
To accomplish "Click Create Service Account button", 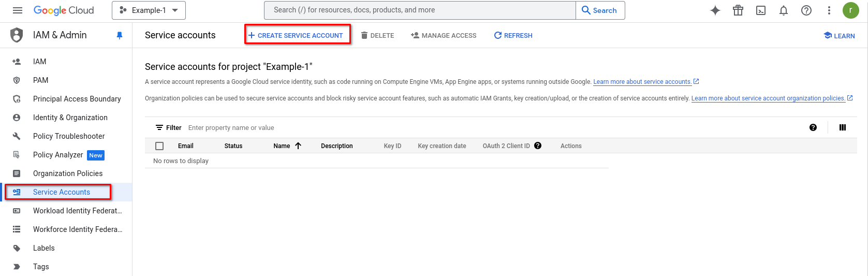I will 296,35.
